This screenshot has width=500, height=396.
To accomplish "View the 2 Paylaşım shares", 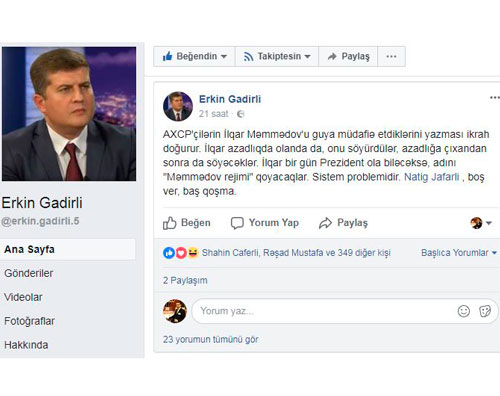I will [x=185, y=280].
